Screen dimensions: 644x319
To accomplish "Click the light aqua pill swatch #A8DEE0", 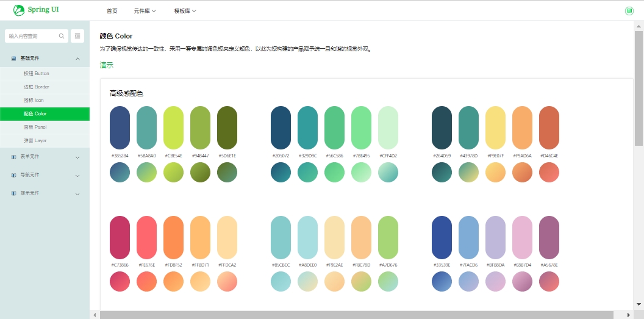I will coord(307,237).
